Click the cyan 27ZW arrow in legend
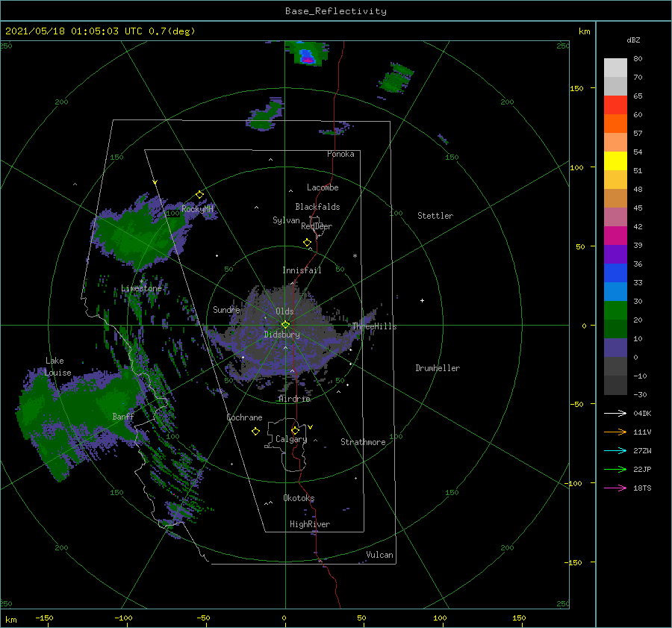 (615, 450)
